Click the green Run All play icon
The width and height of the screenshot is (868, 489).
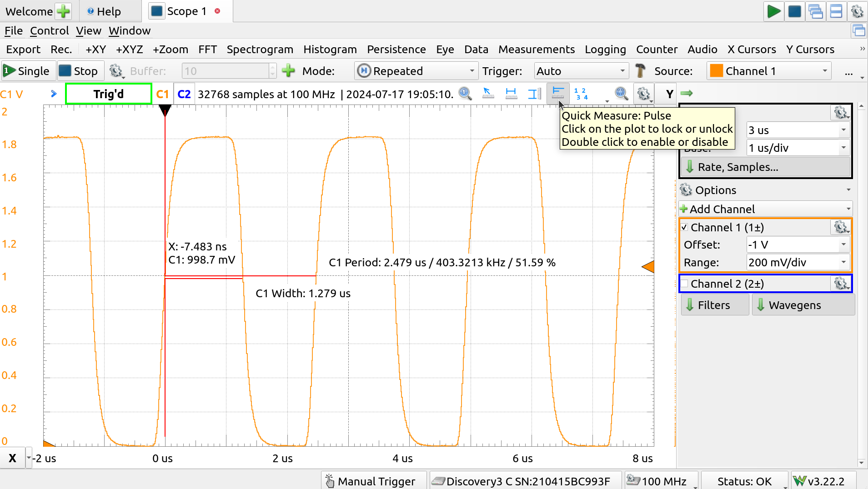(773, 11)
